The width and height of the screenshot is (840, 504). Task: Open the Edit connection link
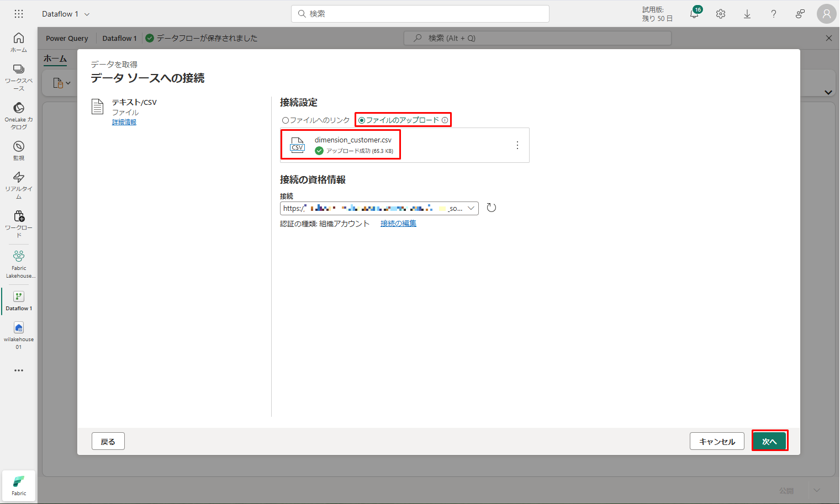(x=398, y=224)
